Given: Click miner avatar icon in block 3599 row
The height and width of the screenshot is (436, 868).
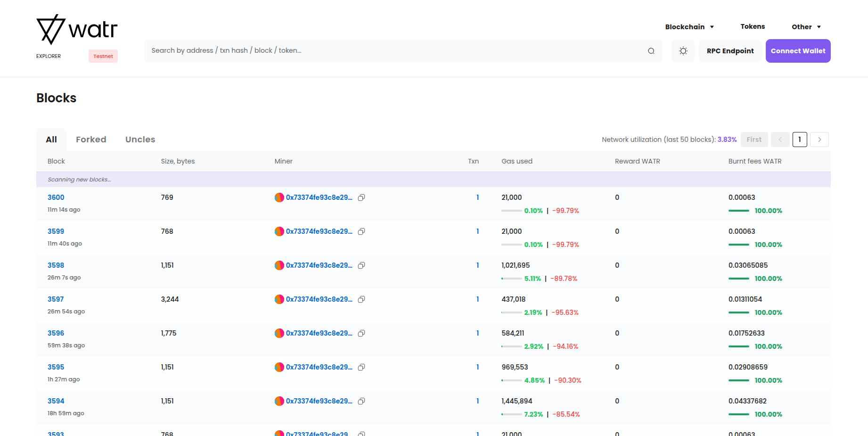Looking at the screenshot, I should click(279, 231).
